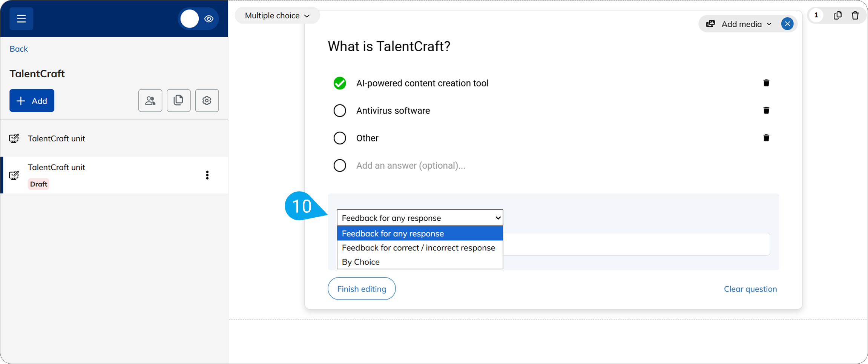Remove the Antivirus software answer via trash icon
868x364 pixels.
pyautogui.click(x=766, y=110)
